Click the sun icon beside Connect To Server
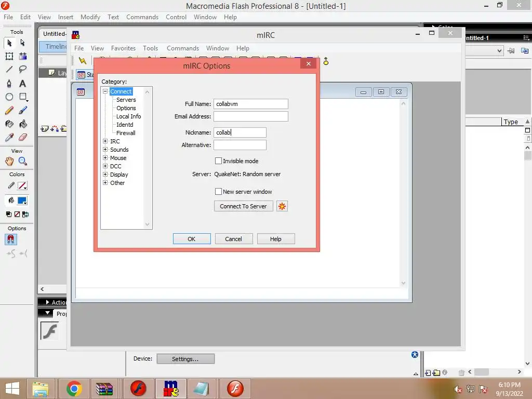 tap(282, 206)
